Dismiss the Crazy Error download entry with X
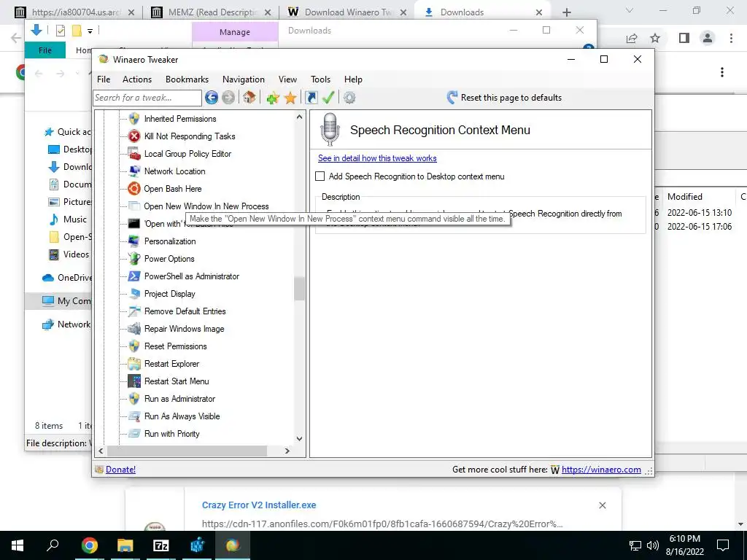 (602, 505)
